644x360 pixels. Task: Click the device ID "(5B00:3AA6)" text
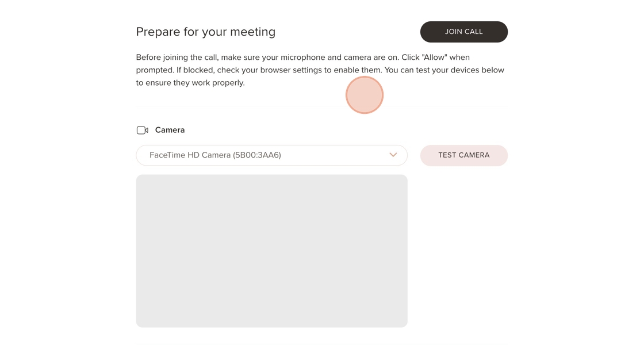pyautogui.click(x=257, y=155)
